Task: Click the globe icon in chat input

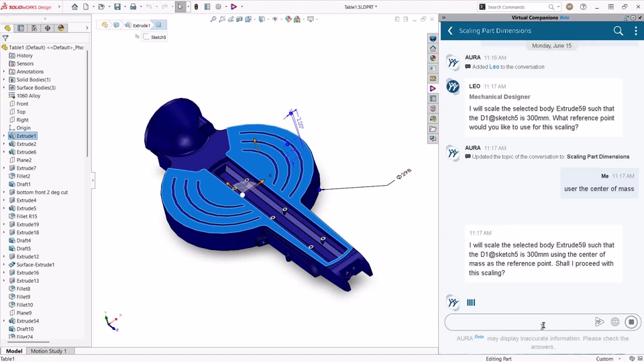Action: point(615,322)
